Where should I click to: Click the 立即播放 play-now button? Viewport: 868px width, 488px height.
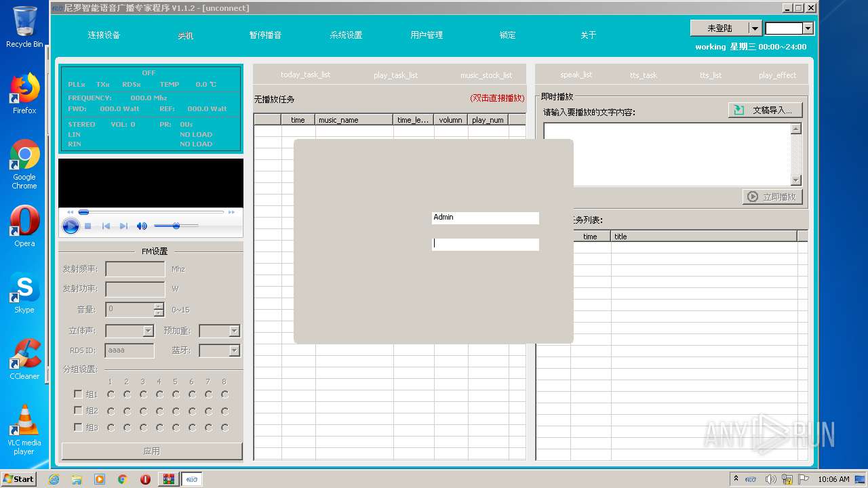click(773, 197)
